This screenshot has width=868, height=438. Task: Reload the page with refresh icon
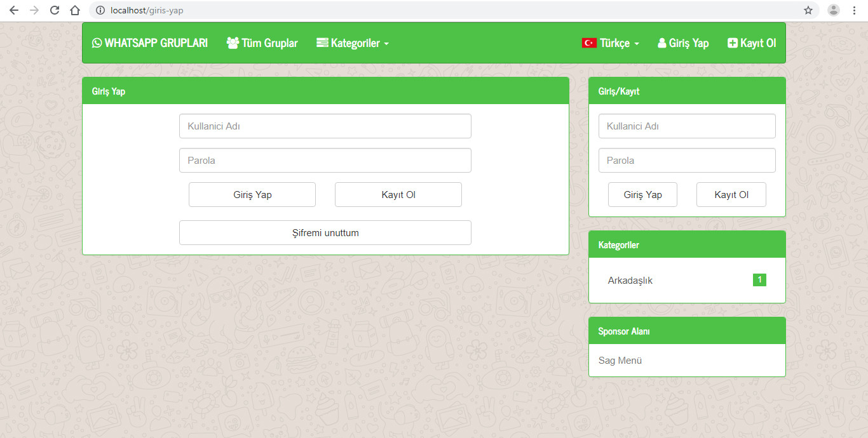[55, 10]
